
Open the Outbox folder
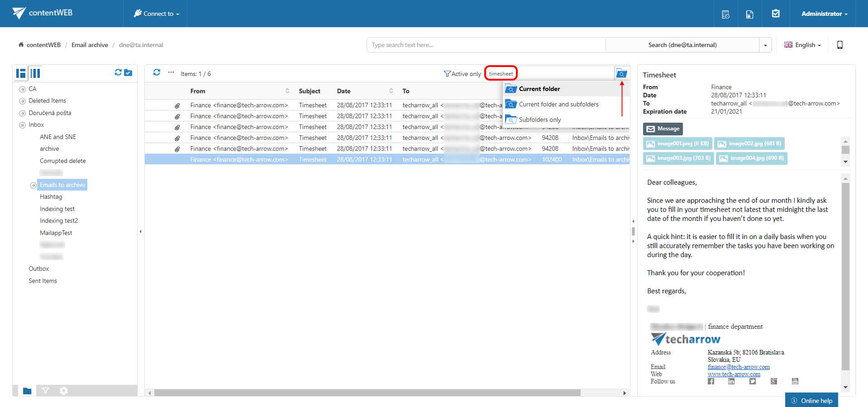[38, 268]
